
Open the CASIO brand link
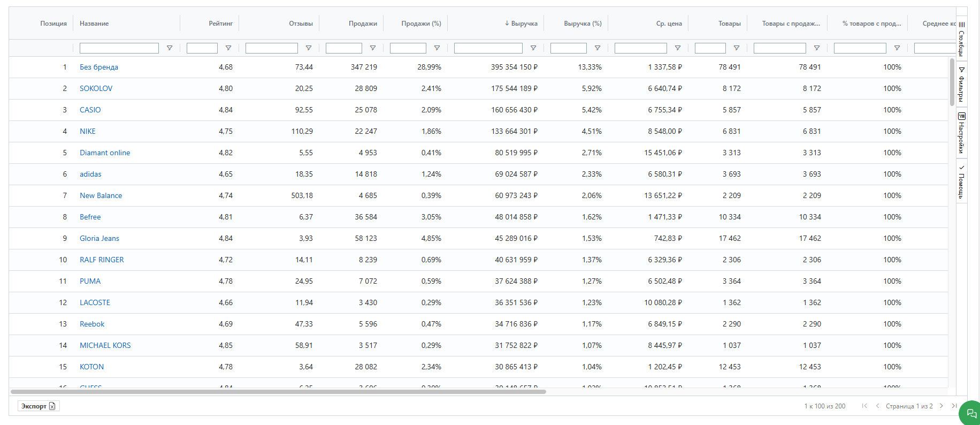pos(90,110)
